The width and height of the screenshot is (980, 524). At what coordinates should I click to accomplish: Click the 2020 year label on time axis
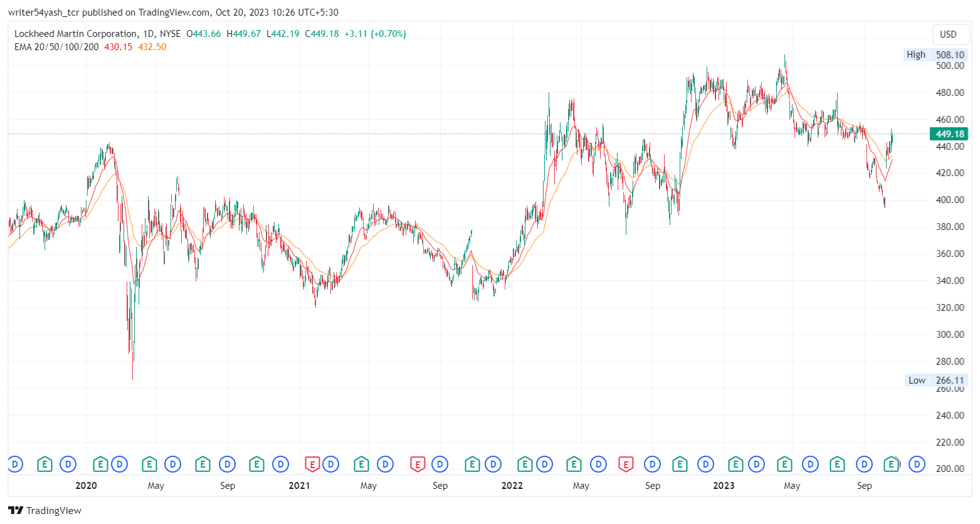[86, 486]
